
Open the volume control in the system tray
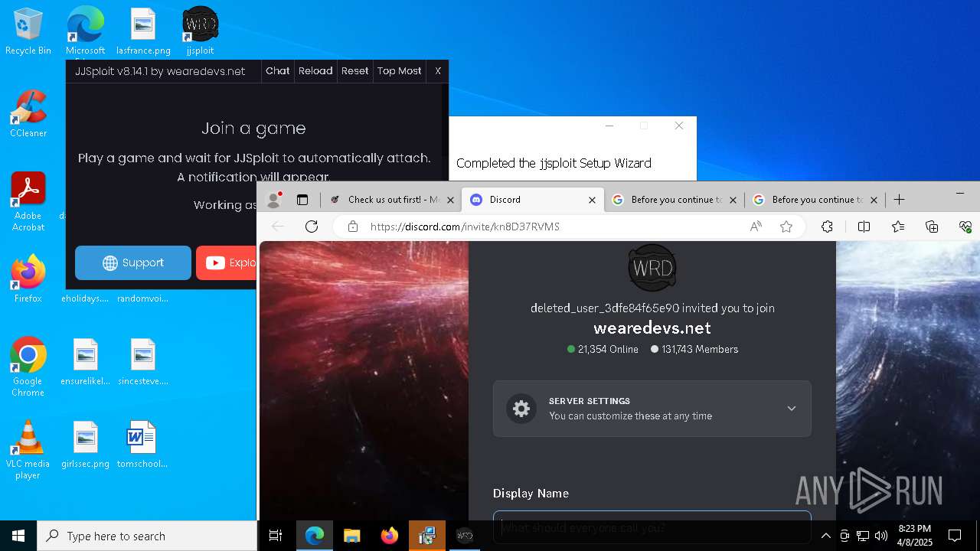coord(881,536)
